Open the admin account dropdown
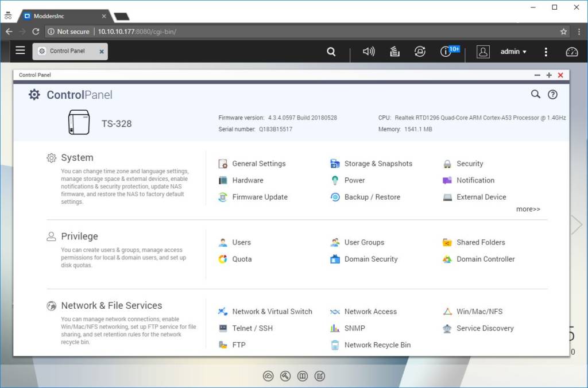 (x=513, y=52)
